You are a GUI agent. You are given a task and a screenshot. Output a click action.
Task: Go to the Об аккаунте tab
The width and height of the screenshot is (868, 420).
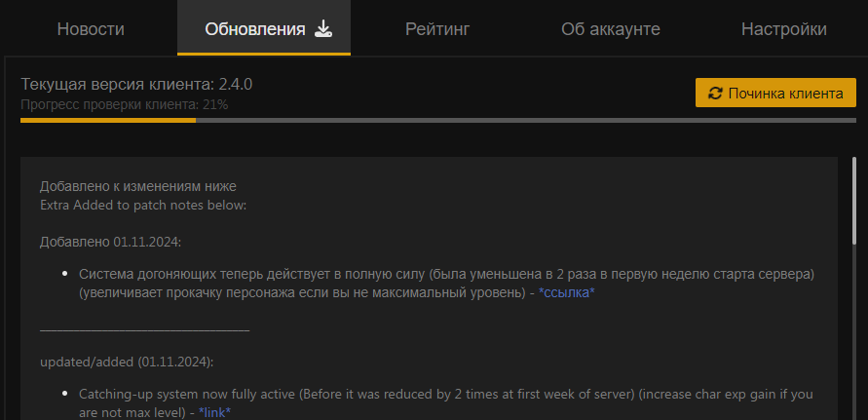tap(611, 28)
